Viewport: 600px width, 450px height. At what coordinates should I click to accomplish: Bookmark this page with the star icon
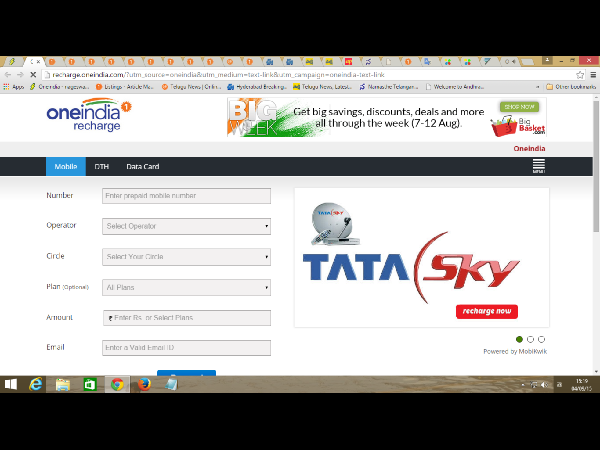[x=580, y=75]
